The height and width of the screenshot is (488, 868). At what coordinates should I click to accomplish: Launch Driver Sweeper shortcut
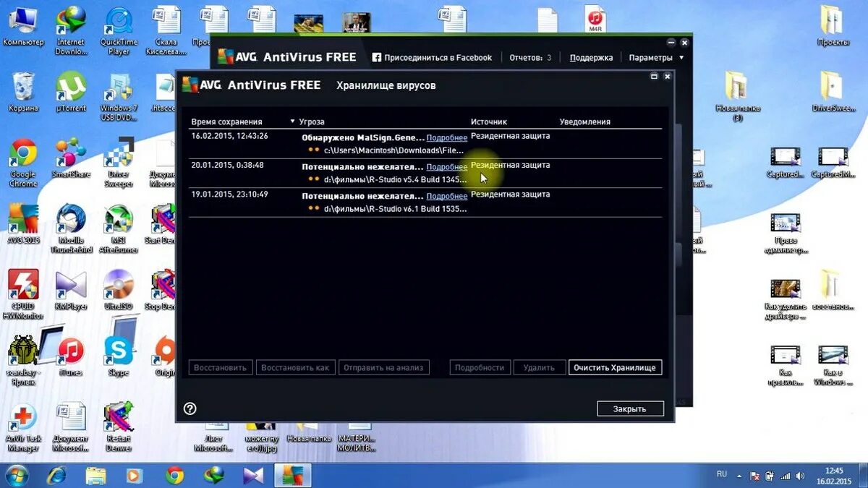[x=119, y=163]
